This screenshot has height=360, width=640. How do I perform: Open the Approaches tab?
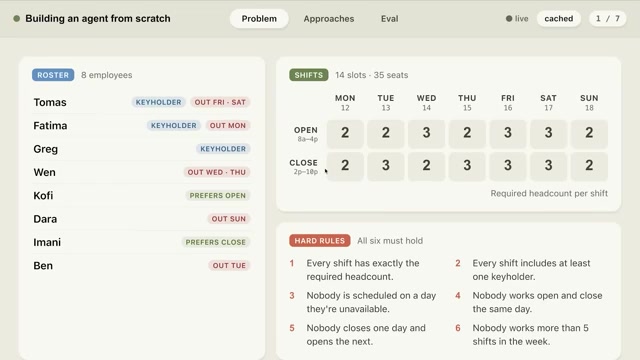point(329,19)
